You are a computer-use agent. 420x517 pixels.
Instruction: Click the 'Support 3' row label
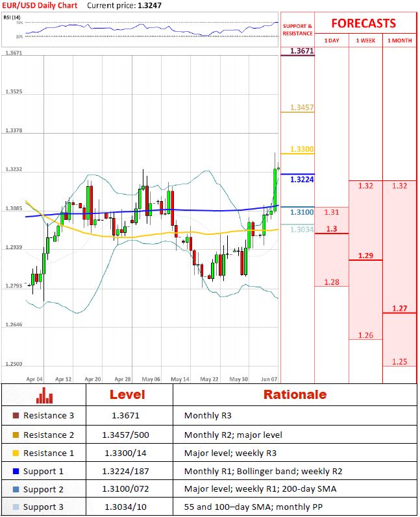tap(43, 507)
